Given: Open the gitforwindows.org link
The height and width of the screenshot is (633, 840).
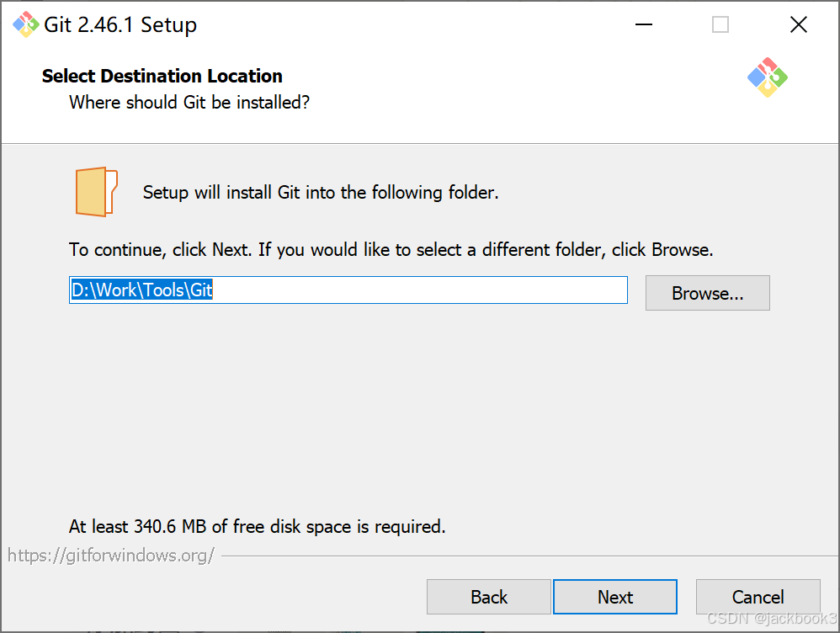Looking at the screenshot, I should [x=111, y=556].
